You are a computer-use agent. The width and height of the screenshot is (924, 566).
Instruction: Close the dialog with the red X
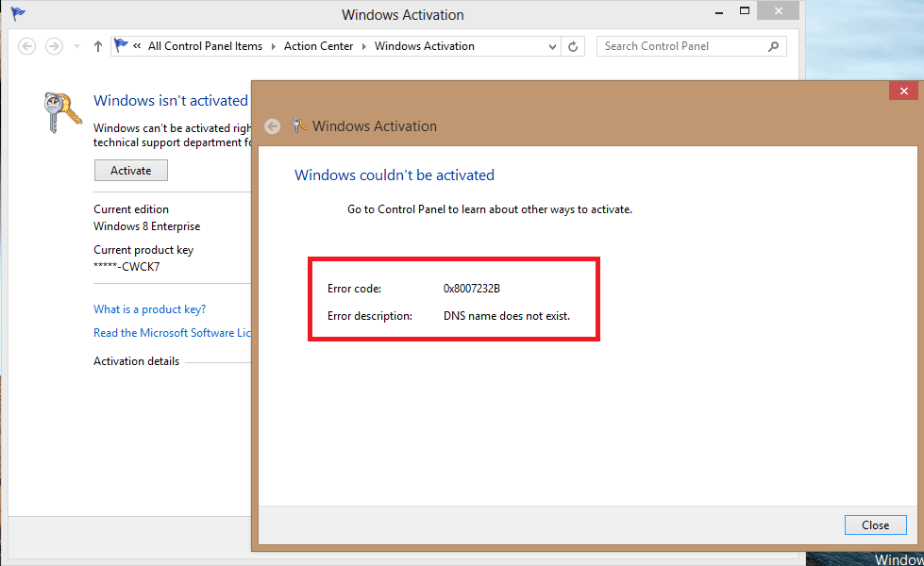[903, 91]
